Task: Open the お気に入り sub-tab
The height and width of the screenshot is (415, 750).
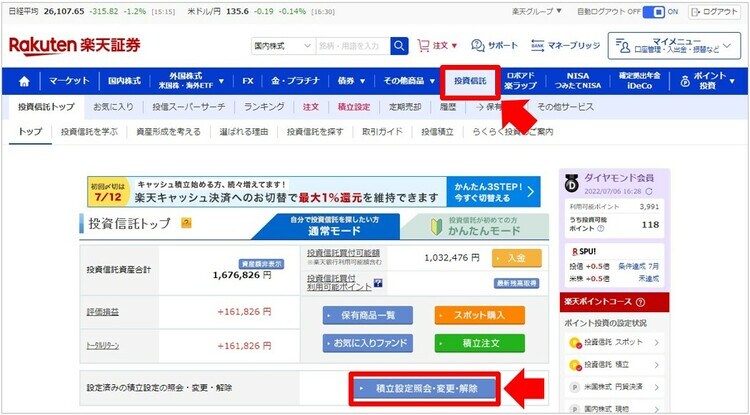Action: coord(113,107)
